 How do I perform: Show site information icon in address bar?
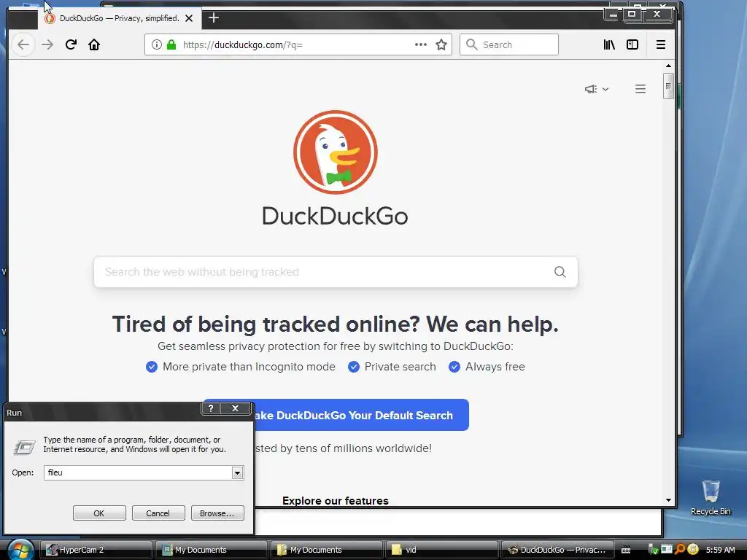pos(156,44)
